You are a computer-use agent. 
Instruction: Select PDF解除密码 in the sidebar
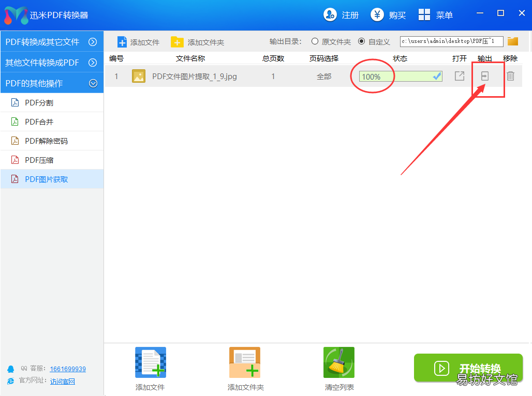tap(52, 141)
